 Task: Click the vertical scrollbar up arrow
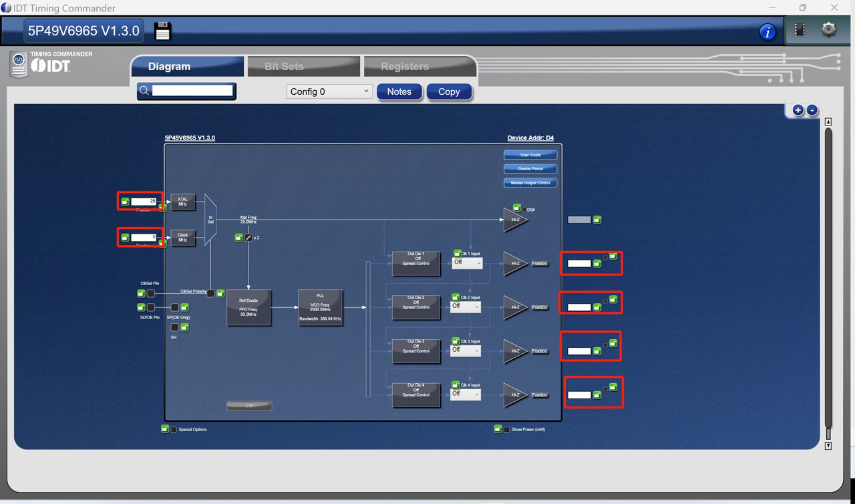click(x=828, y=122)
